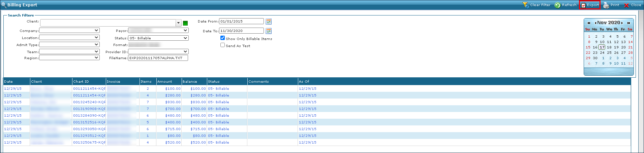Click the Clear Filter funnel icon
The height and width of the screenshot is (153, 644).
[x=525, y=5]
